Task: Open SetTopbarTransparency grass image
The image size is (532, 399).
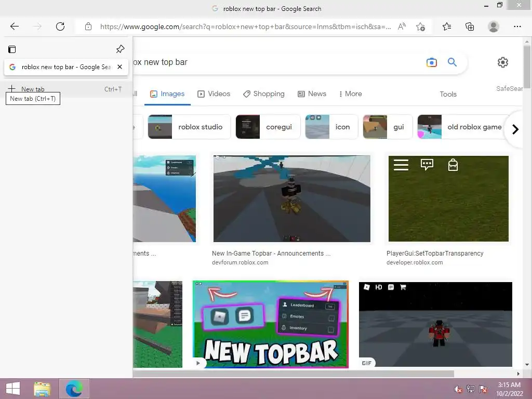Action: pos(448,199)
